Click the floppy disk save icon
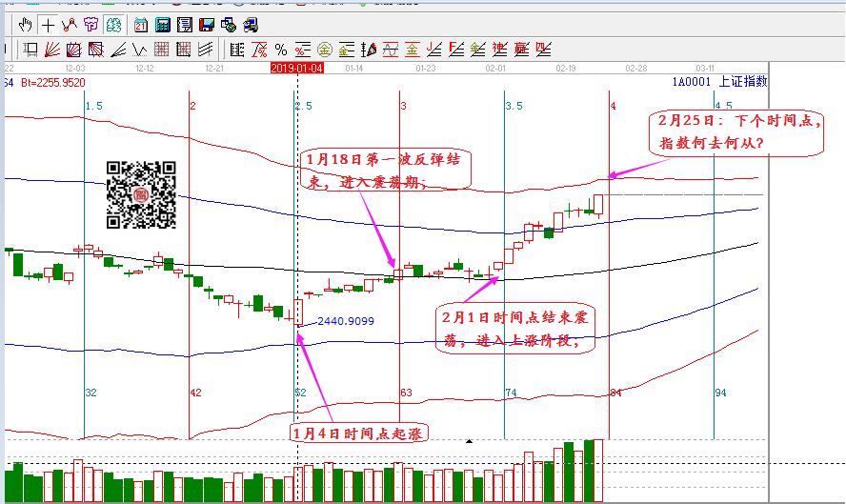Image resolution: width=846 pixels, height=504 pixels. pos(207,24)
